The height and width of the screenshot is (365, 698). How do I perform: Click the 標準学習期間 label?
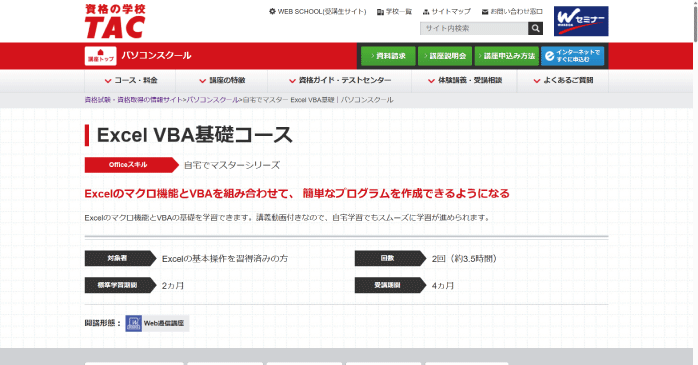pos(120,285)
